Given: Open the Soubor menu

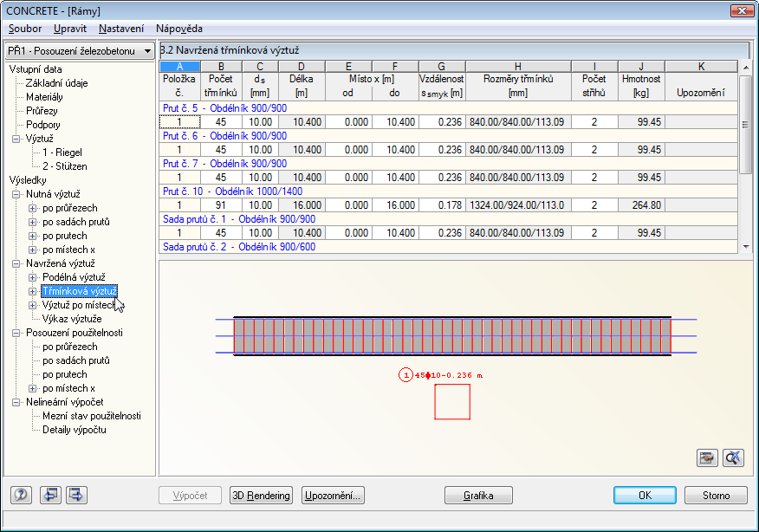Looking at the screenshot, I should click(25, 29).
